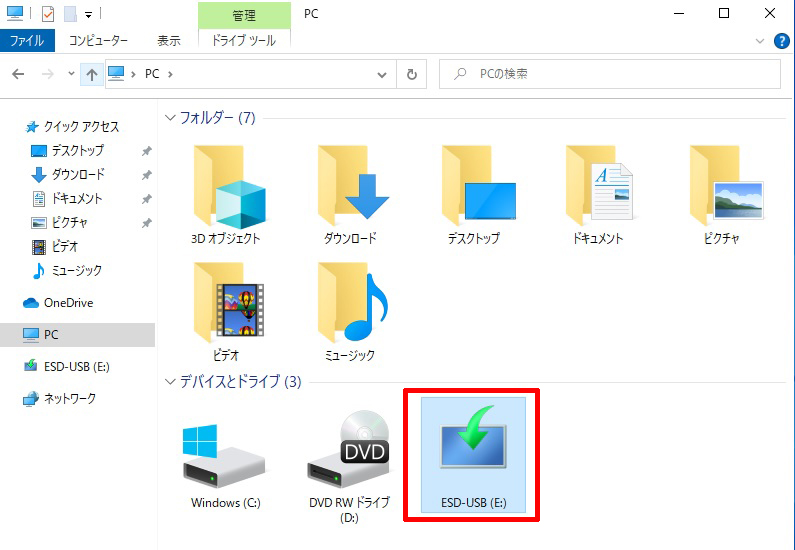Screen dimensions: 795x550
Task: Select PC in navigation pane
Action: click(x=77, y=335)
